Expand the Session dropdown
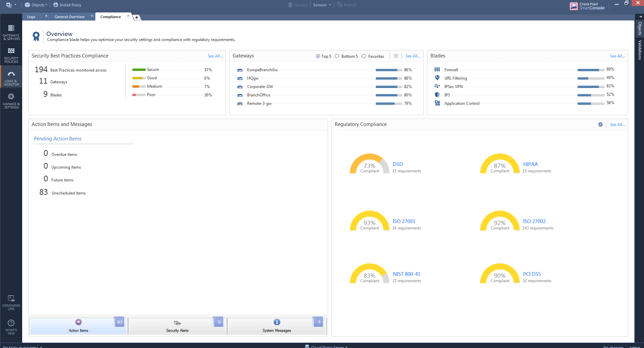Image resolution: width=644 pixels, height=348 pixels. tap(322, 5)
